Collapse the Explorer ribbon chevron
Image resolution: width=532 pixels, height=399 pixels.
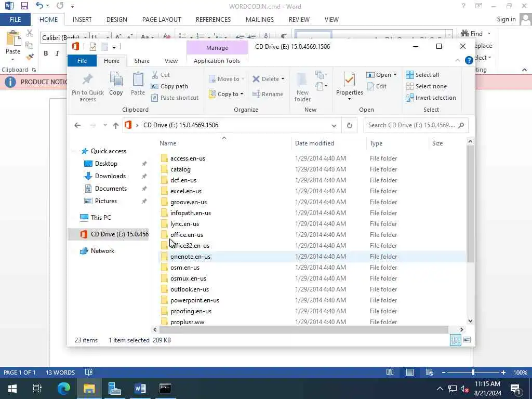[x=457, y=60]
